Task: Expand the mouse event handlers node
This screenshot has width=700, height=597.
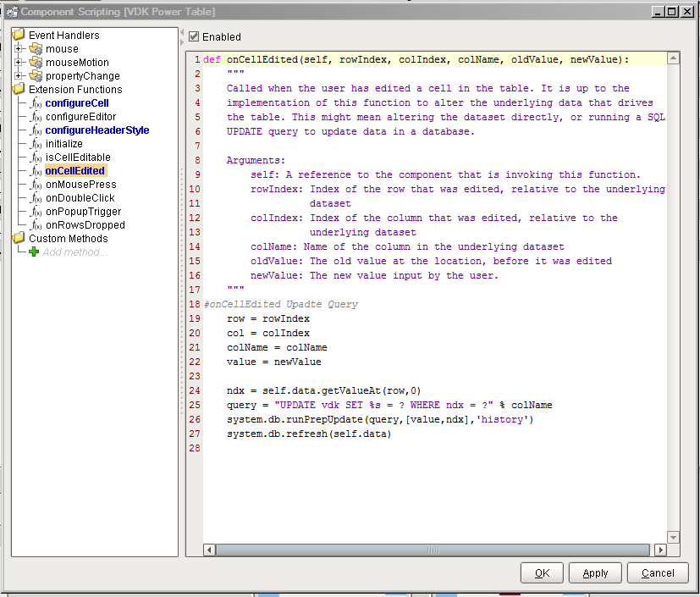Action: coord(19,48)
